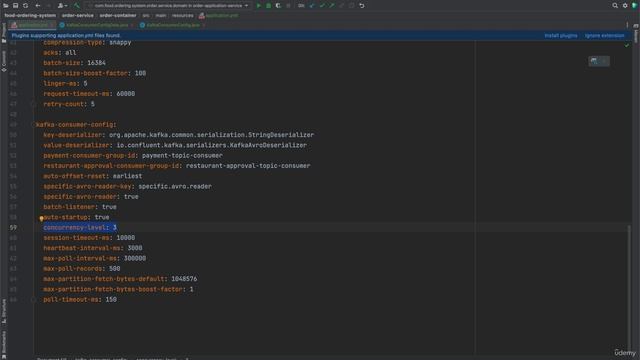
Task: Click the Save All disk icon
Action: (16, 6)
